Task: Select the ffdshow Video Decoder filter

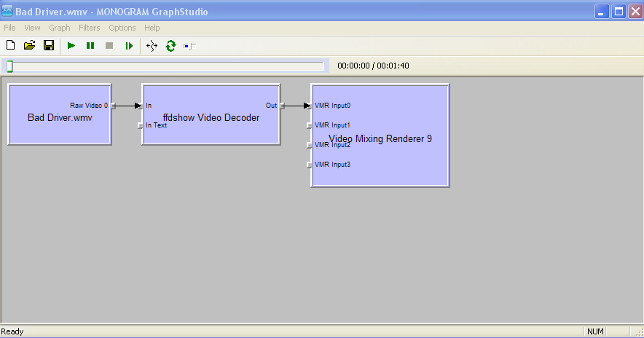Action: (x=211, y=114)
